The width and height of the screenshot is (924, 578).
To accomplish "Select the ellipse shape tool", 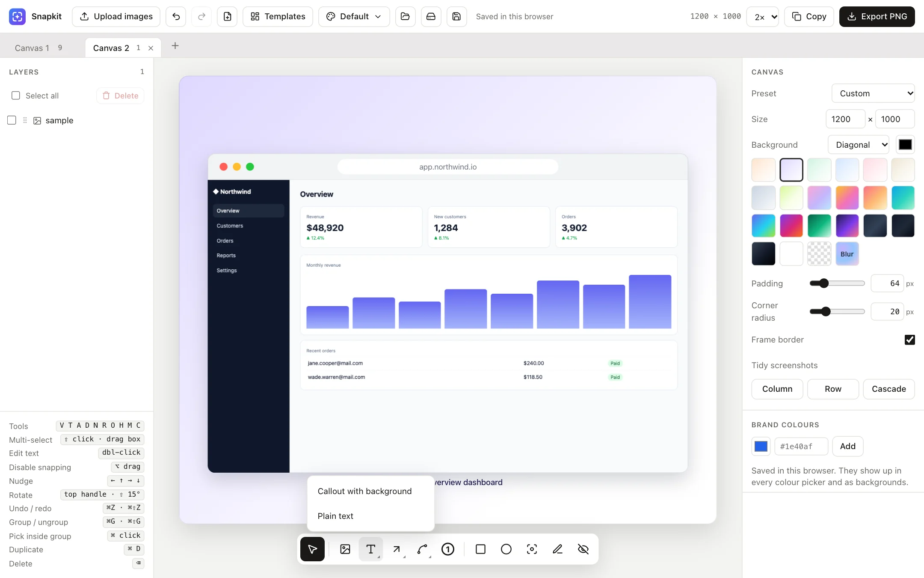I will click(506, 549).
